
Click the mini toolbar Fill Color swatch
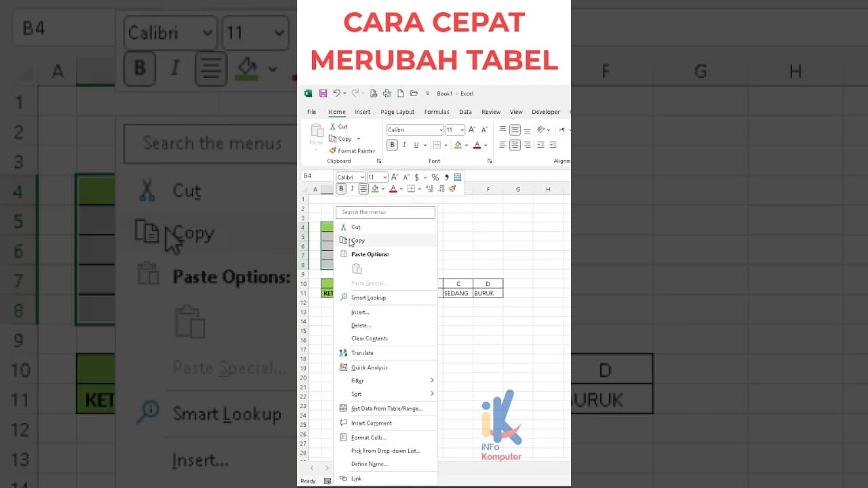point(375,189)
